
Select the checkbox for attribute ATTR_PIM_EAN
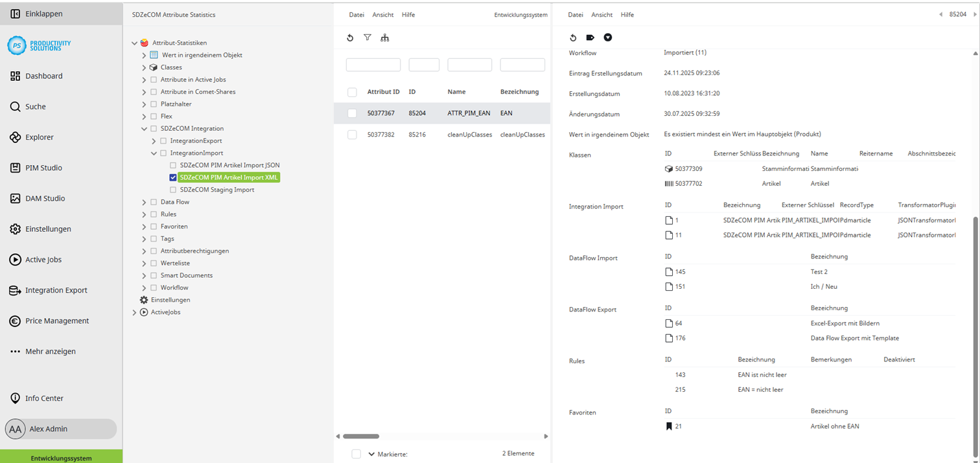pos(352,113)
